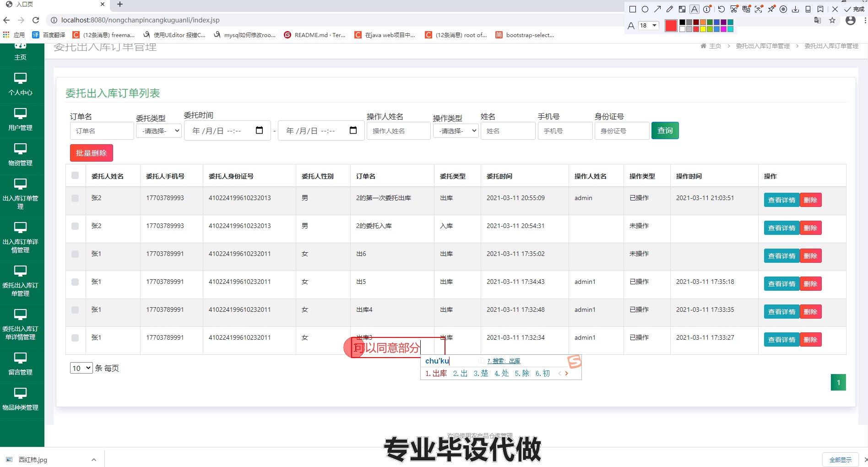The image size is (868, 467).
Task: Click the translate screenshot icon
Action: 746,9
